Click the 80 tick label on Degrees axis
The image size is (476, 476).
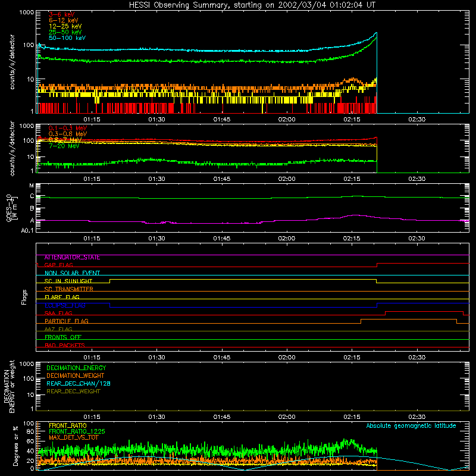(30, 431)
